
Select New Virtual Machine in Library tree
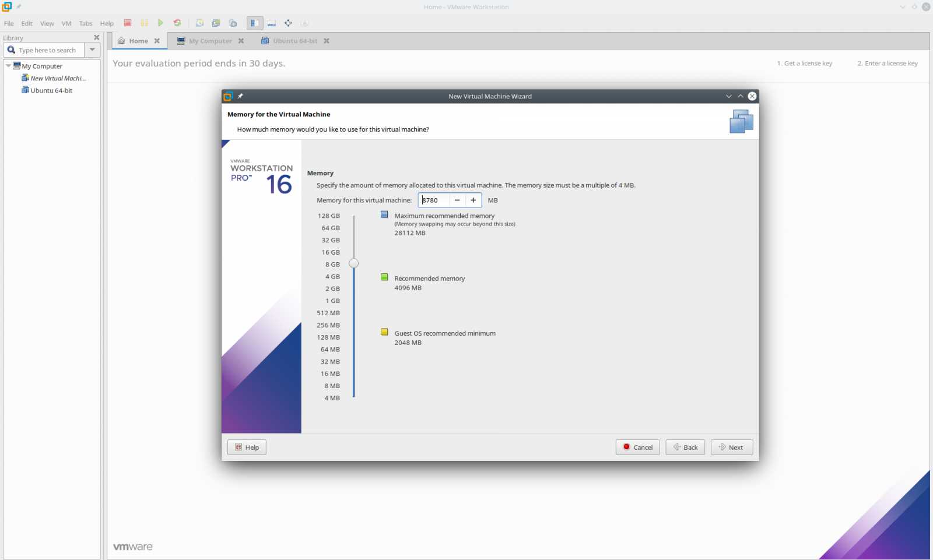pos(54,78)
